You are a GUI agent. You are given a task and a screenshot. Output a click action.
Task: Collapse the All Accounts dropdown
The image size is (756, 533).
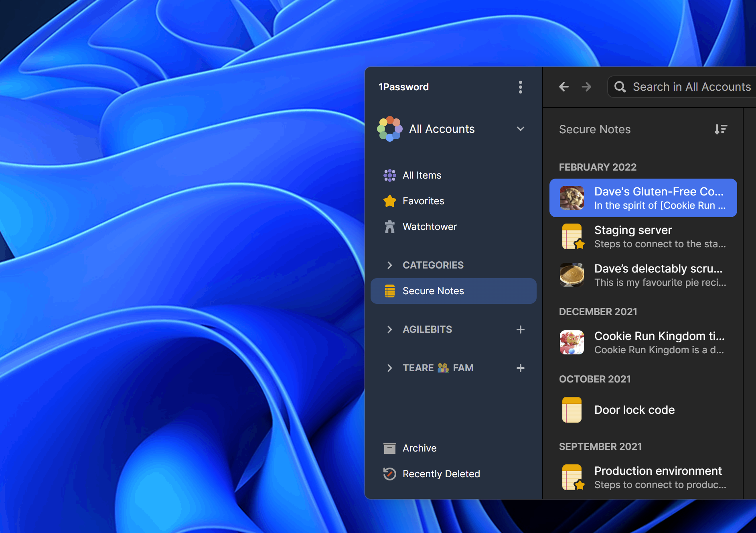(x=520, y=129)
